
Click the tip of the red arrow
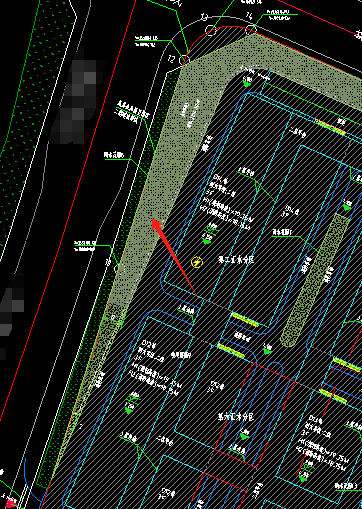(x=153, y=220)
